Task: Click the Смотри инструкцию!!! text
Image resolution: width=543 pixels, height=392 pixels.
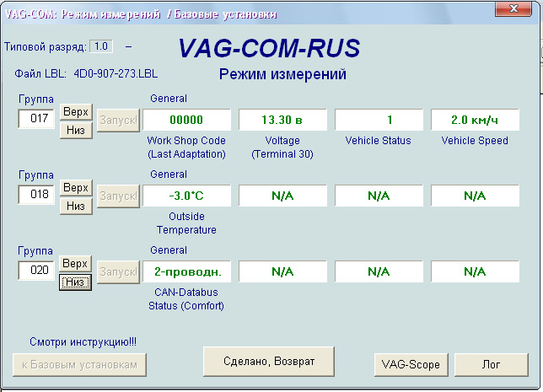Action: click(x=83, y=341)
